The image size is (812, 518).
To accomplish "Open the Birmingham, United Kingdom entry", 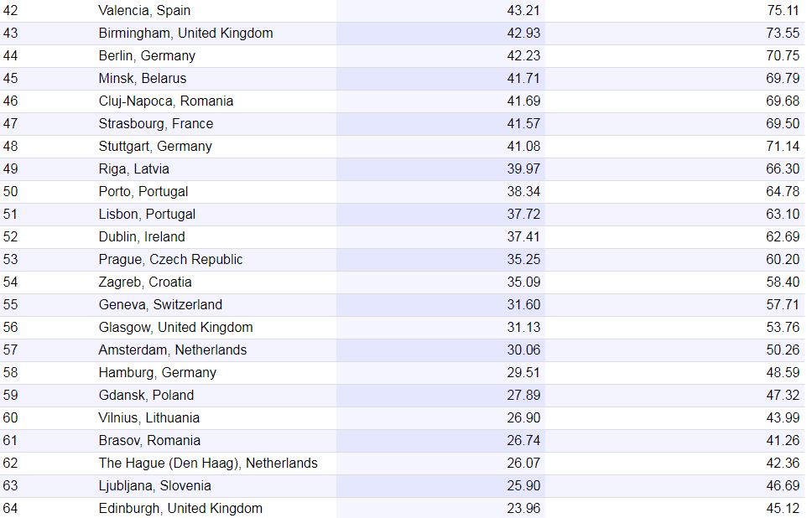I will coord(185,34).
